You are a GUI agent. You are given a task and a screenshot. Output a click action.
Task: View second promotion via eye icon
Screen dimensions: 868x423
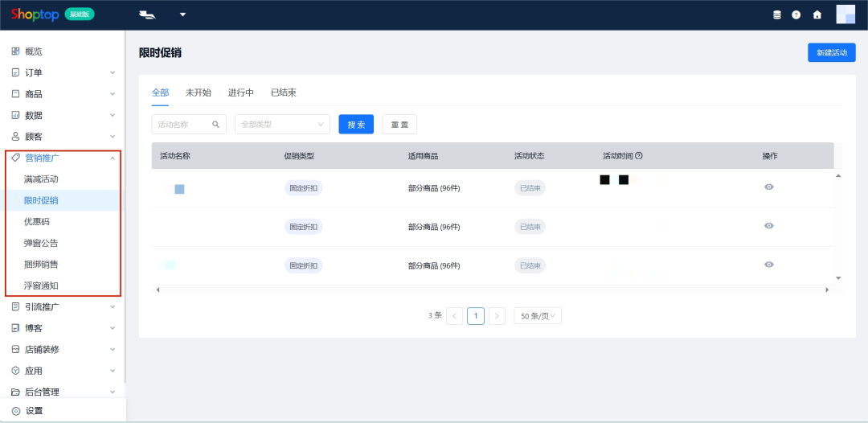769,226
